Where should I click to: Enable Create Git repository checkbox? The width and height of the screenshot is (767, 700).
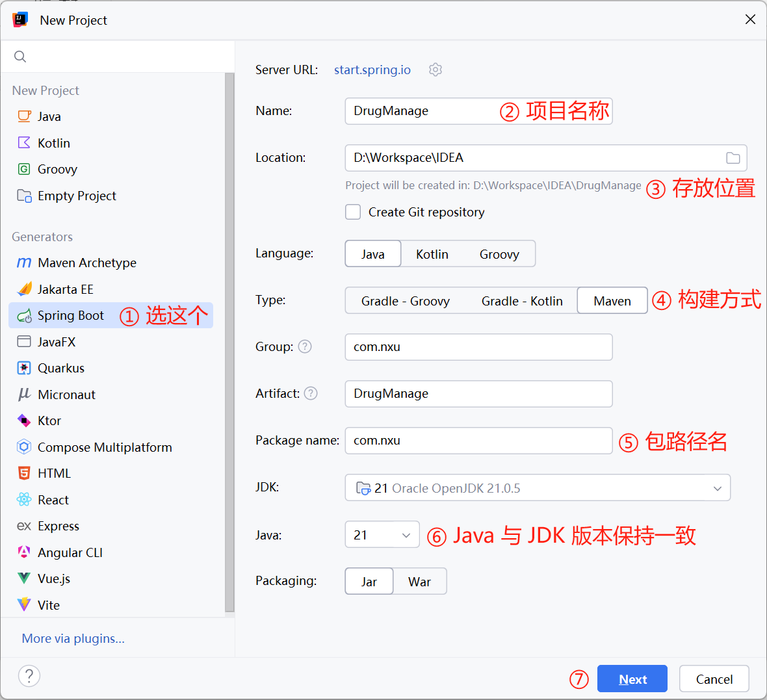(x=353, y=213)
